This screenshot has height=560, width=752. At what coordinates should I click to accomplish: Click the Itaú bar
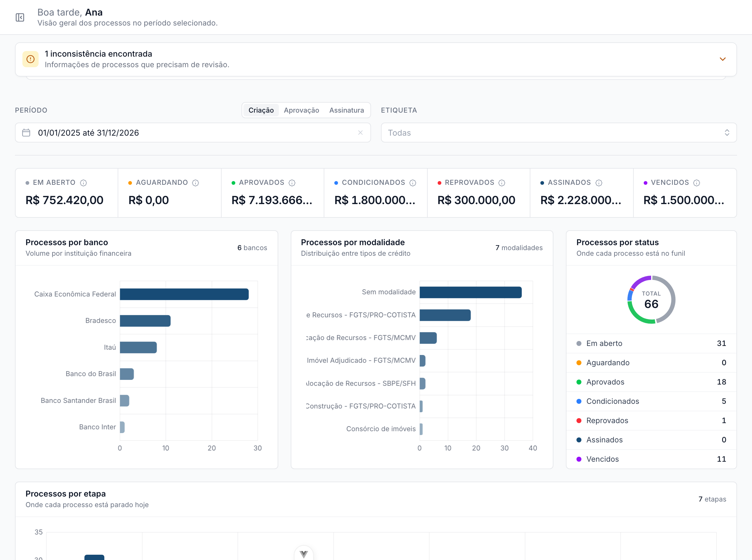[x=138, y=348]
